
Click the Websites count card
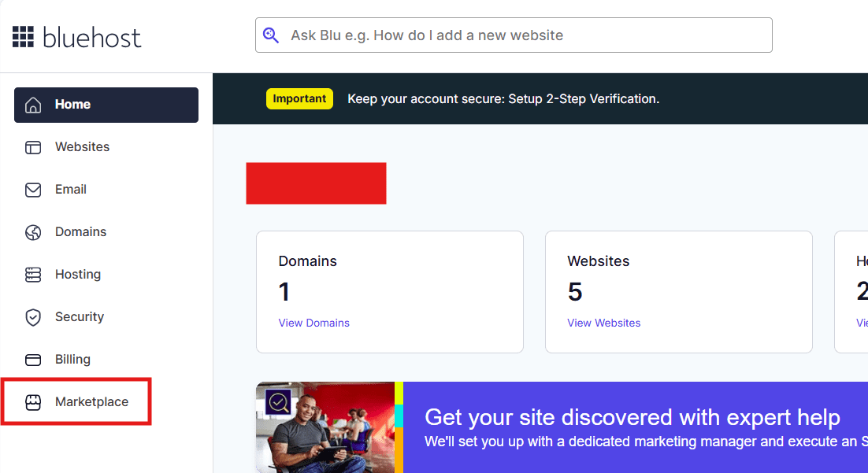tap(678, 291)
